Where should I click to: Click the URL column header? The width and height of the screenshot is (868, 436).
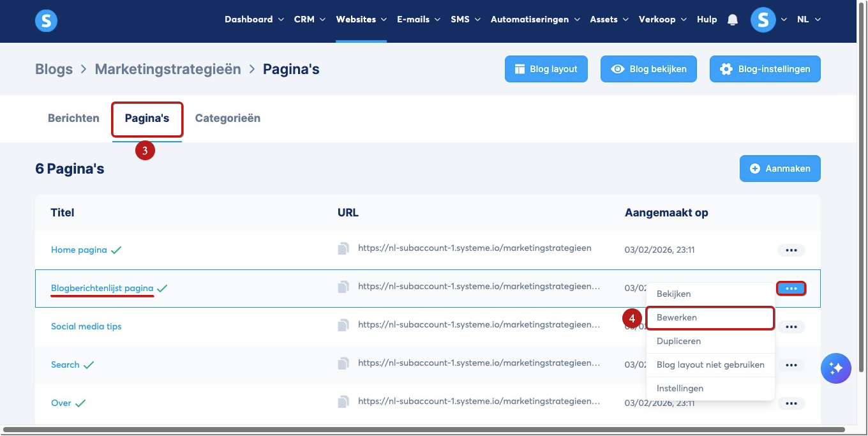click(x=348, y=213)
